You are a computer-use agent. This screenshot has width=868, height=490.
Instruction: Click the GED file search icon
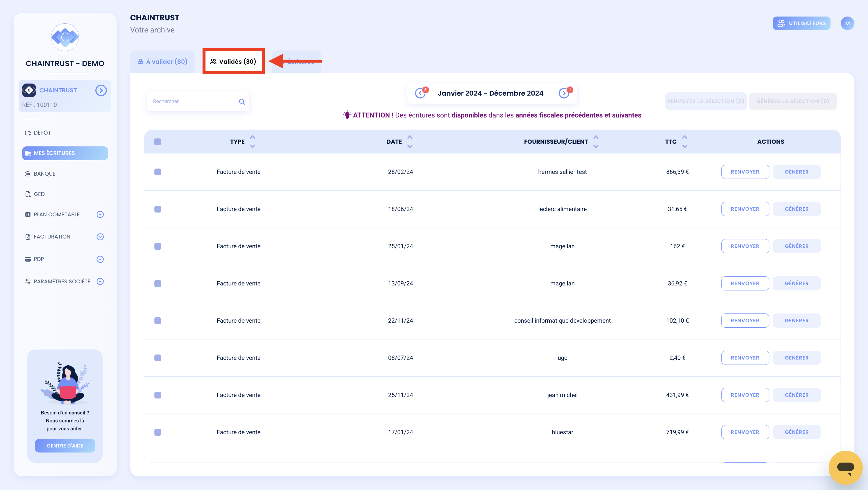coord(28,194)
